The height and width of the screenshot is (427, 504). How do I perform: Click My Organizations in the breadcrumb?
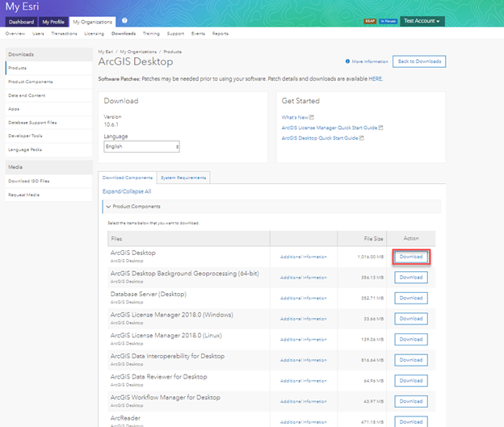coord(138,52)
